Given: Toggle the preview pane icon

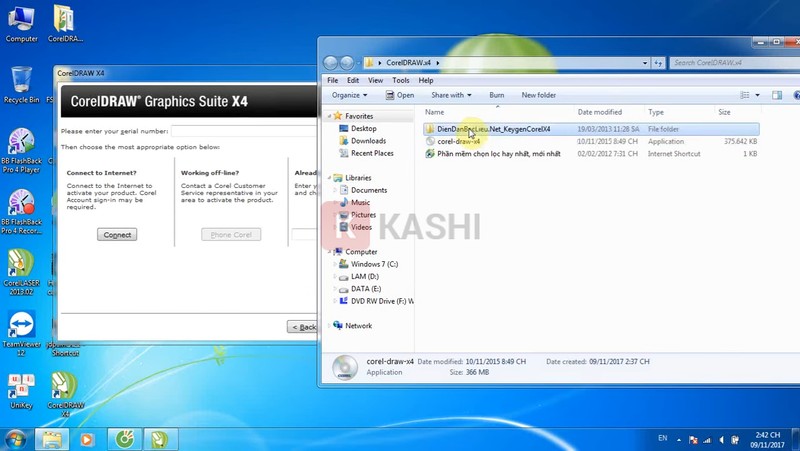Looking at the screenshot, I should click(777, 95).
